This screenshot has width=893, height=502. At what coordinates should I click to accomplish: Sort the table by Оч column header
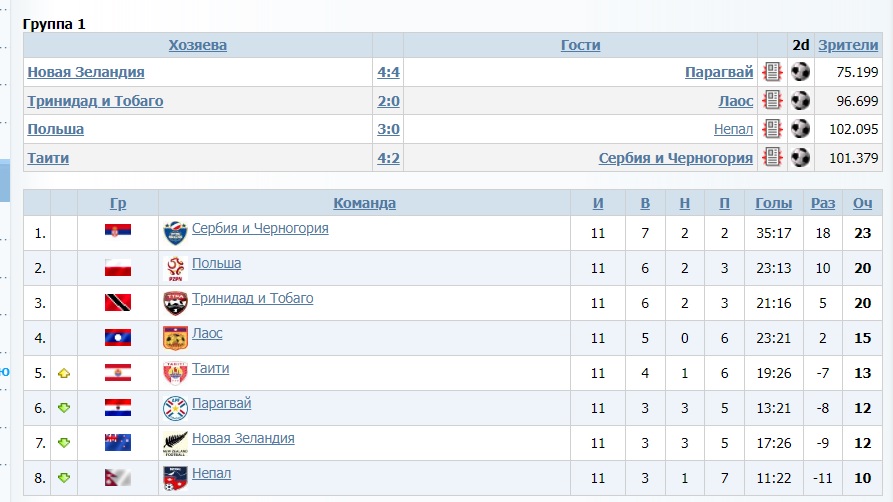point(862,203)
